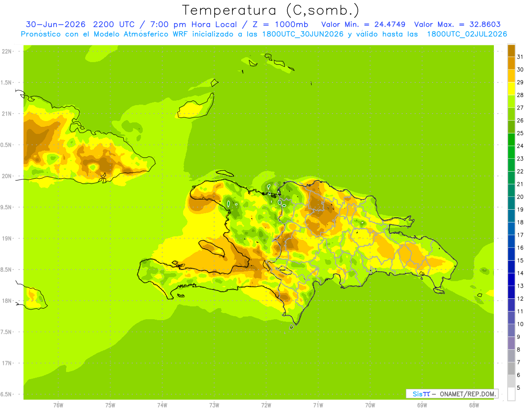Pick the purple swatch between 9 and 10
This screenshot has width=532, height=411.
click(x=511, y=330)
